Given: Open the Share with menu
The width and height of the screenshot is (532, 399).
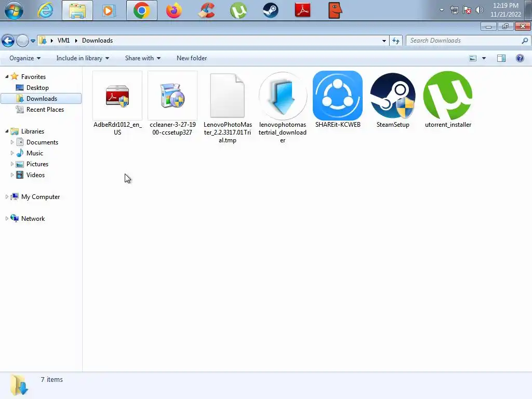Looking at the screenshot, I should click(x=142, y=58).
